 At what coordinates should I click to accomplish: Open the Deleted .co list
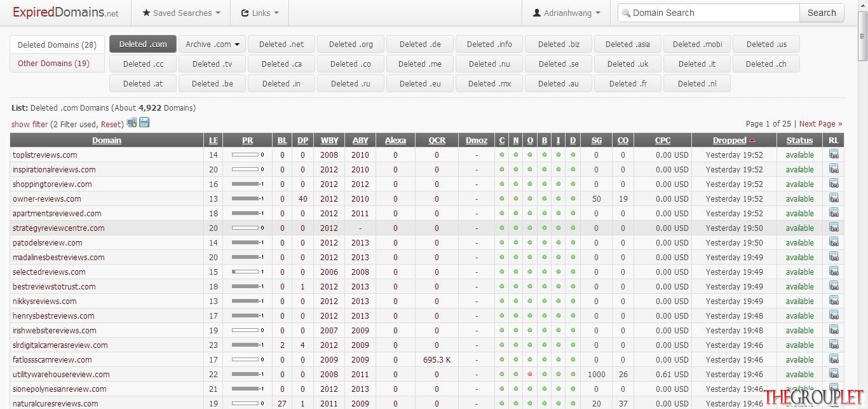350,64
